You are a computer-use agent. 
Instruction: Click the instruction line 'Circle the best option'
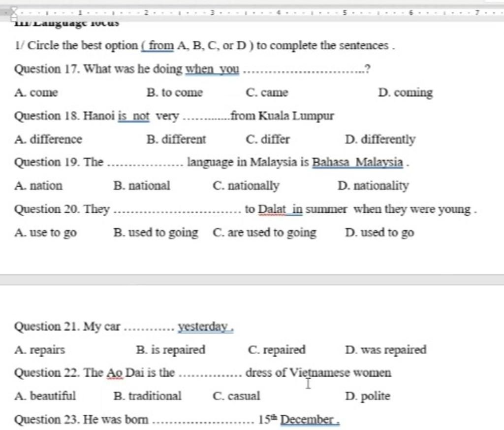tap(205, 46)
